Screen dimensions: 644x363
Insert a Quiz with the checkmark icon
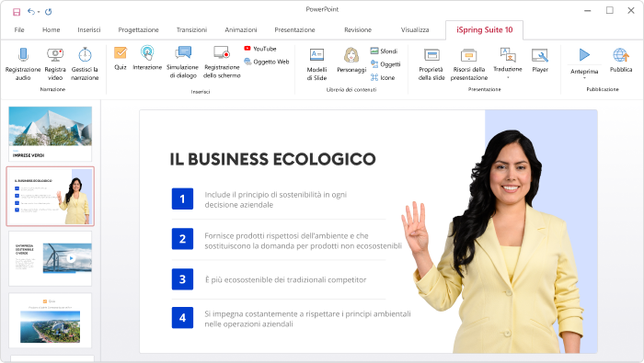coord(121,53)
